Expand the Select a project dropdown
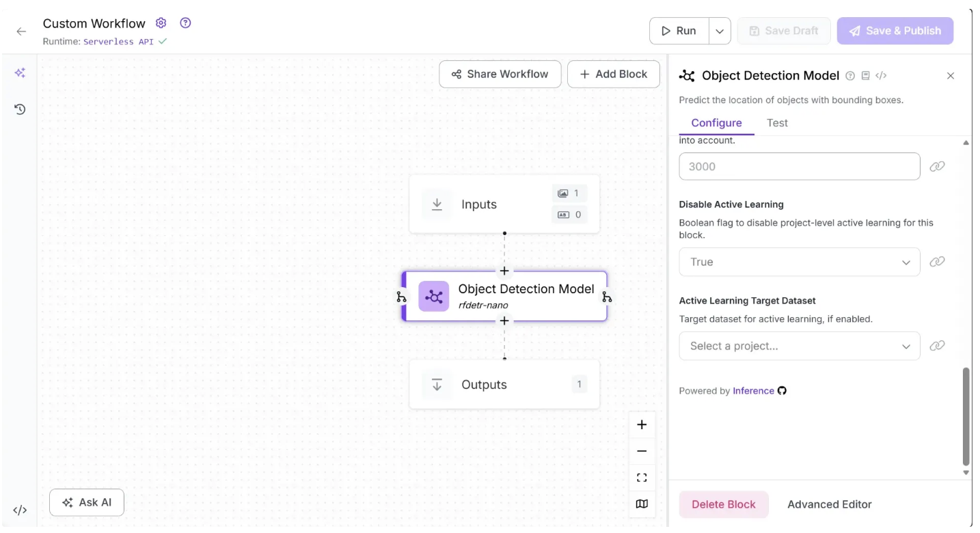The width and height of the screenshot is (980, 533). pyautogui.click(x=799, y=346)
